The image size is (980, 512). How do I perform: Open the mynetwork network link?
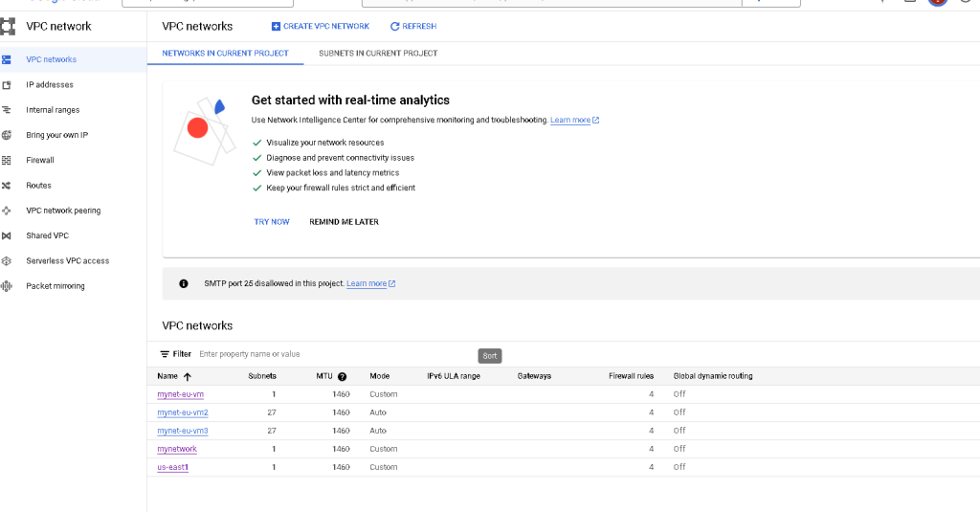point(177,449)
